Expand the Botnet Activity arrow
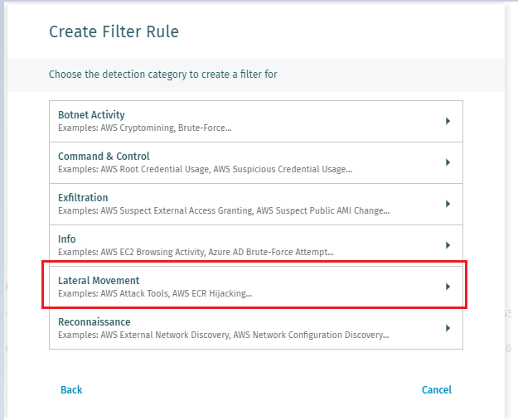Screen dimensions: 518x420 tap(448, 121)
